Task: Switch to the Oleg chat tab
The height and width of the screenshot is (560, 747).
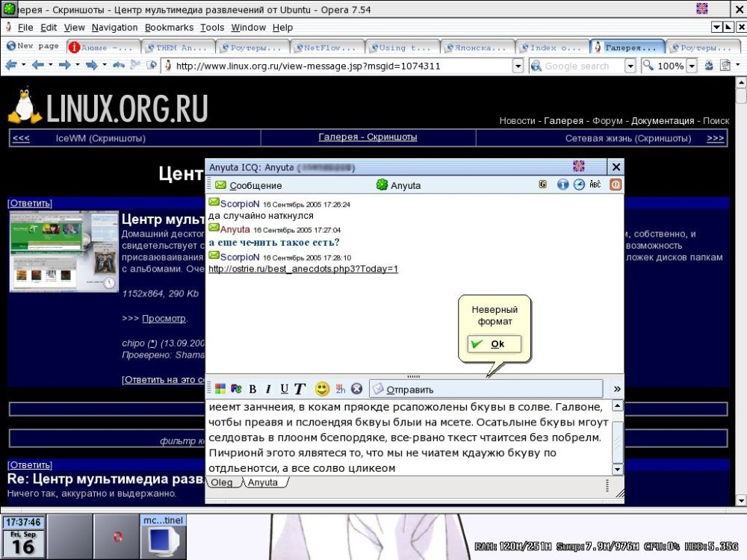Action: point(222,482)
